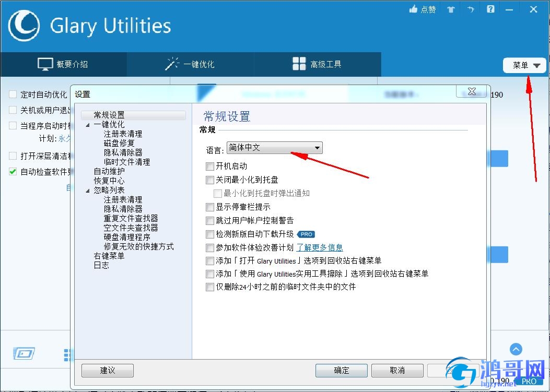Select 磁盘修复 tree item
The width and height of the screenshot is (550, 392).
(119, 143)
